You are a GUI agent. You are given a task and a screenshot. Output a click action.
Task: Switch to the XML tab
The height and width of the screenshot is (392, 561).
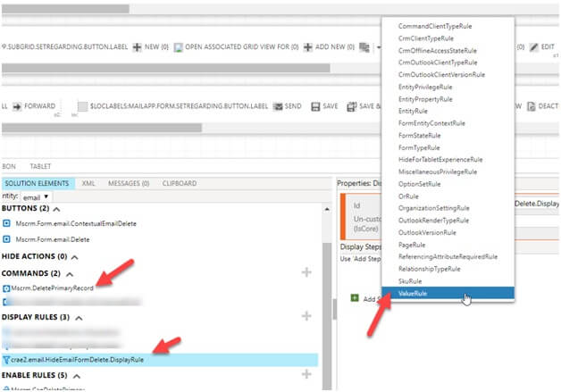tap(88, 183)
